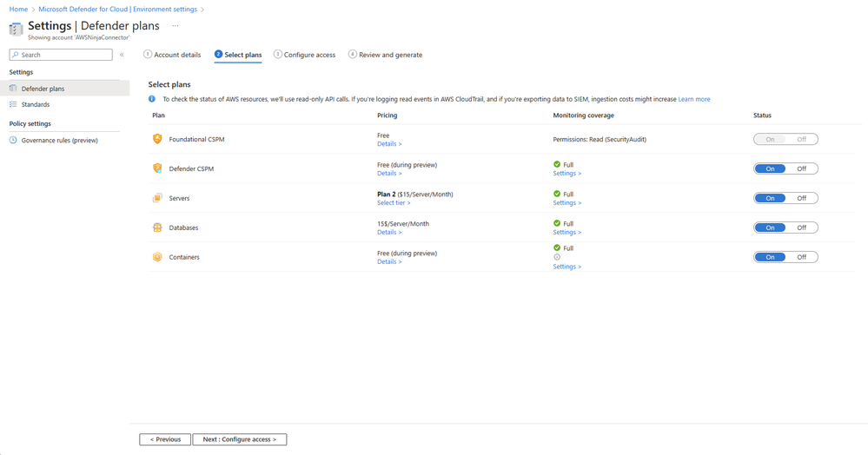Click the Containers plan icon
Image resolution: width=868 pixels, height=455 pixels.
[x=157, y=257]
